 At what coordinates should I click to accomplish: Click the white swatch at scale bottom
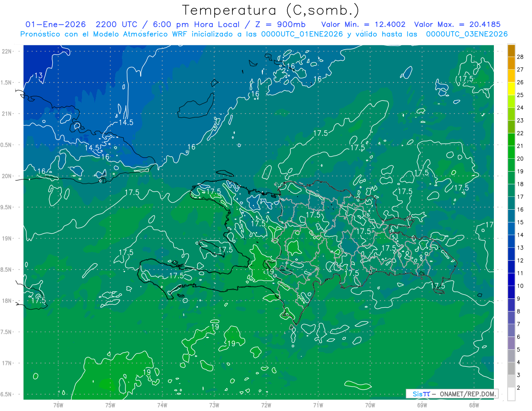pyautogui.click(x=511, y=394)
